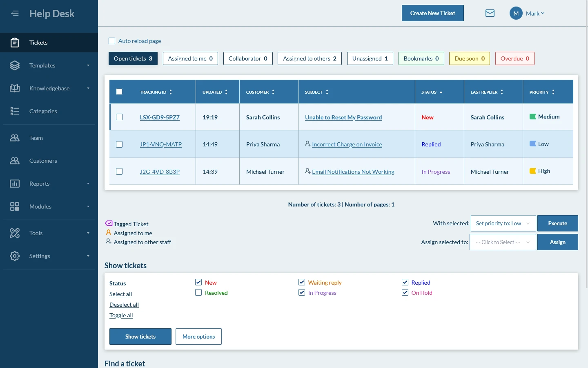Switch to the Unassigned tickets tab
The image size is (588, 368).
coord(370,58)
